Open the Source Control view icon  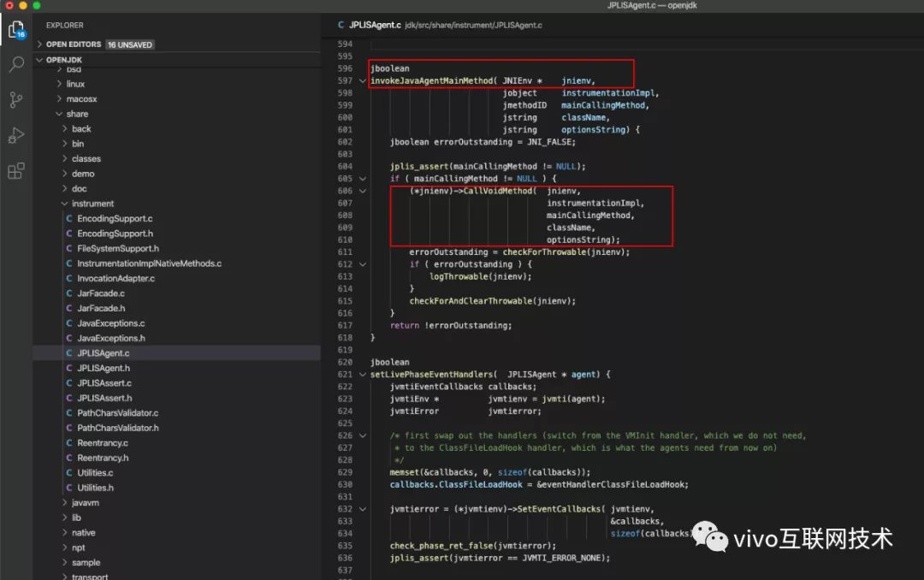pyautogui.click(x=16, y=99)
